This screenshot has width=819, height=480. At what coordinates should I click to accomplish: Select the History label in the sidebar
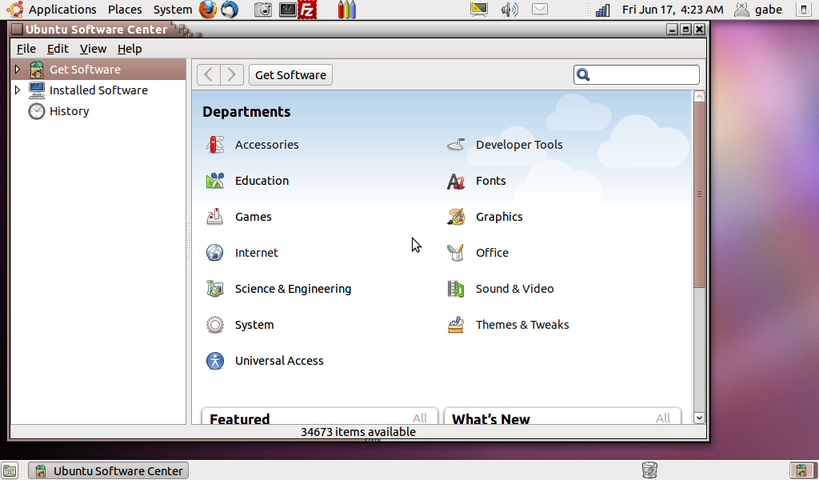pos(69,111)
